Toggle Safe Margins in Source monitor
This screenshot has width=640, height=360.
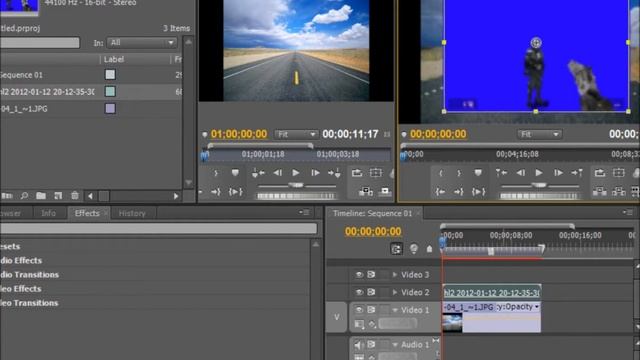[376, 173]
